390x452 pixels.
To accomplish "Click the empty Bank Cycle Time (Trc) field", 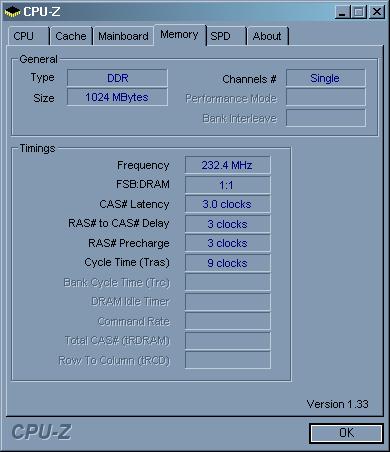I will pyautogui.click(x=228, y=282).
